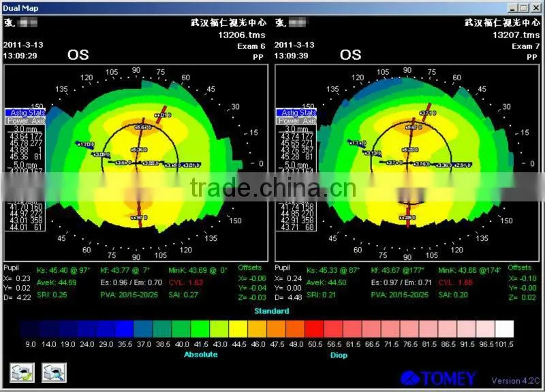Screen dimensions: 545x392
Task: Click file name 13207.tms
Action: coord(516,35)
